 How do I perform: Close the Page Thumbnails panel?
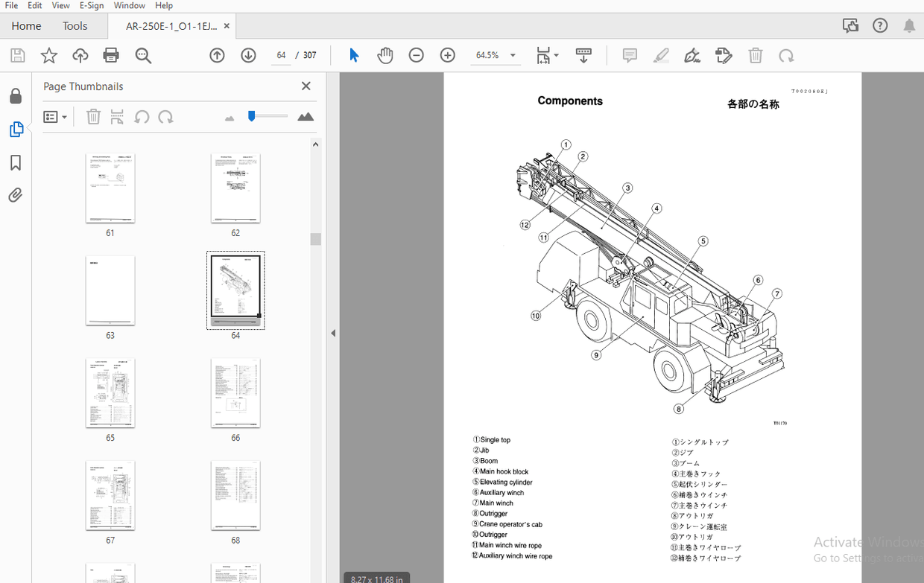tap(306, 86)
